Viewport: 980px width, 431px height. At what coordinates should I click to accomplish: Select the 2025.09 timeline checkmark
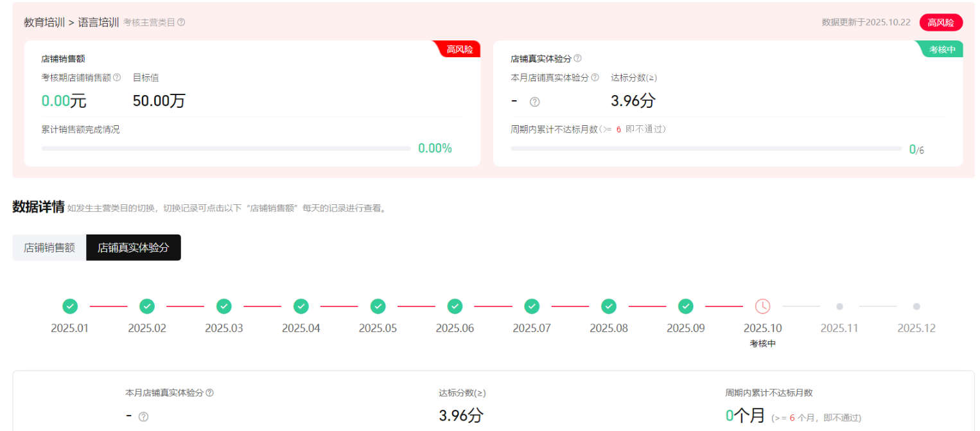(686, 306)
